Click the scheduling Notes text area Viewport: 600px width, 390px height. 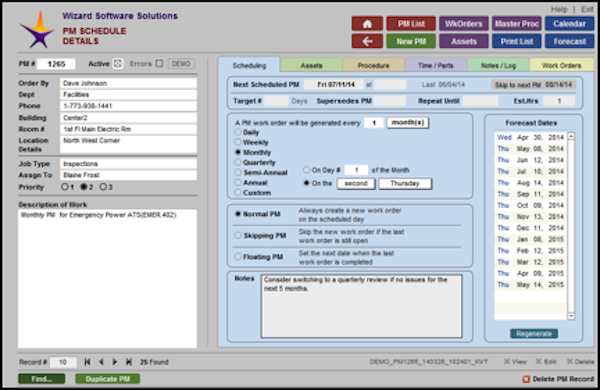pos(361,306)
